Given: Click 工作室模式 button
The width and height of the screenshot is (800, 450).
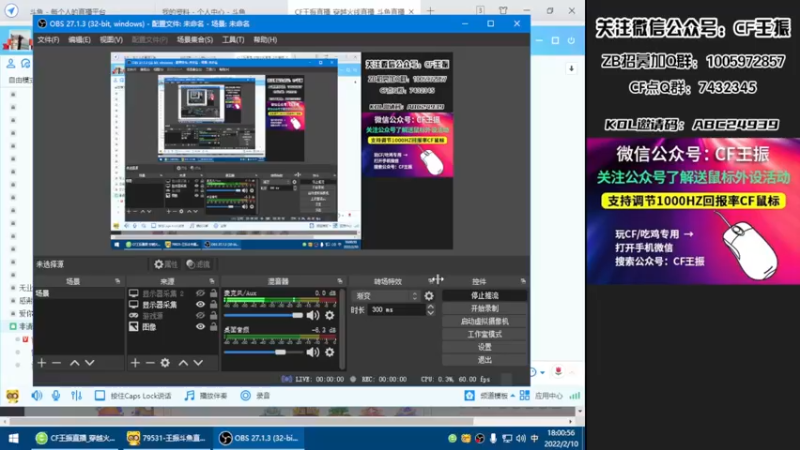Looking at the screenshot, I should click(x=484, y=334).
